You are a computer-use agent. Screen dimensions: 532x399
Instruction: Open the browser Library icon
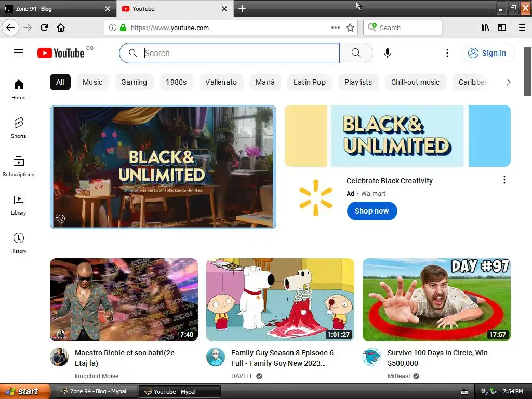coord(485,28)
